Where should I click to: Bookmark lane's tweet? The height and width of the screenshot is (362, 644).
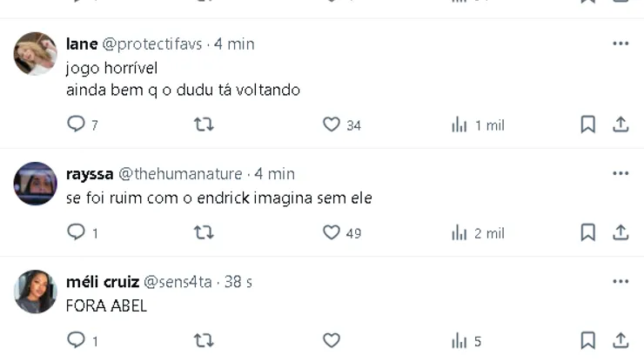pos(588,125)
